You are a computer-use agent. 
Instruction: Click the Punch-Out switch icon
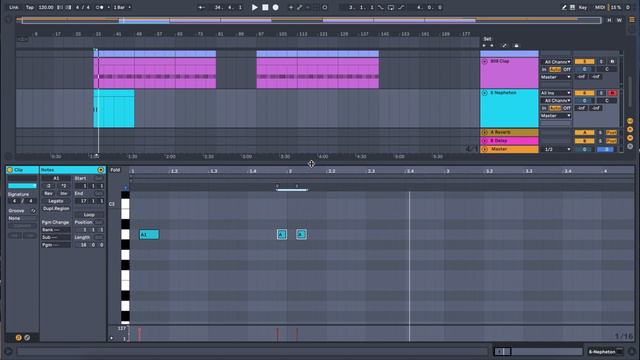[x=401, y=7]
